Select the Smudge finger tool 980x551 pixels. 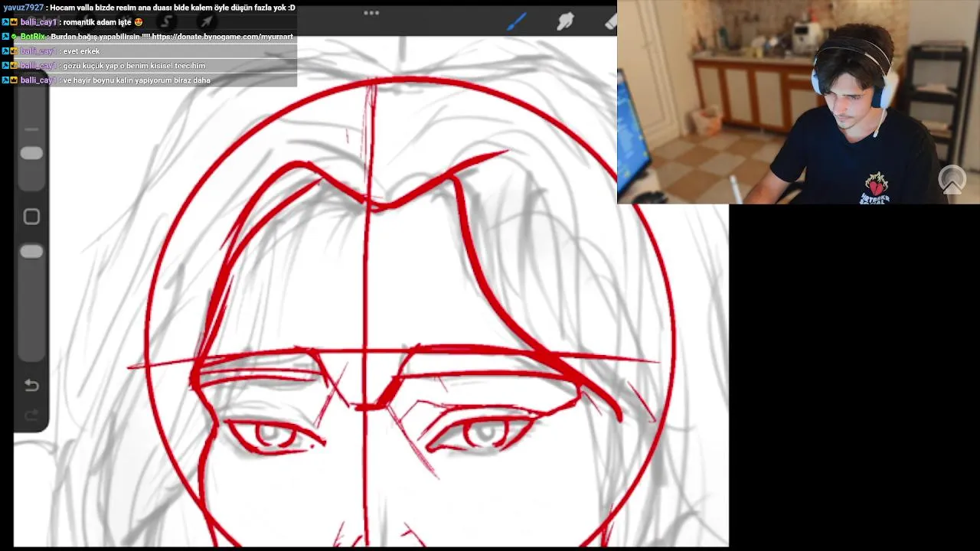point(565,21)
